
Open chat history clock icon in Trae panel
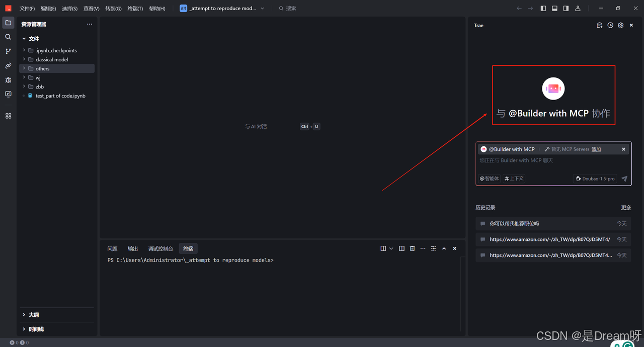(610, 25)
